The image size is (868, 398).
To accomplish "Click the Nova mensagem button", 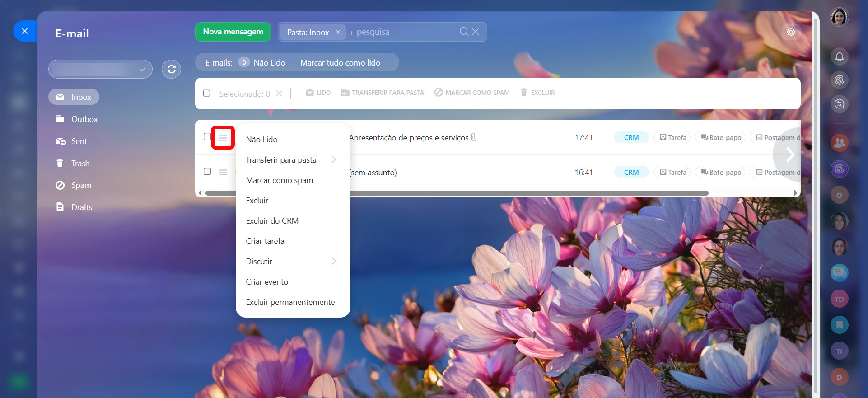I will click(x=233, y=32).
